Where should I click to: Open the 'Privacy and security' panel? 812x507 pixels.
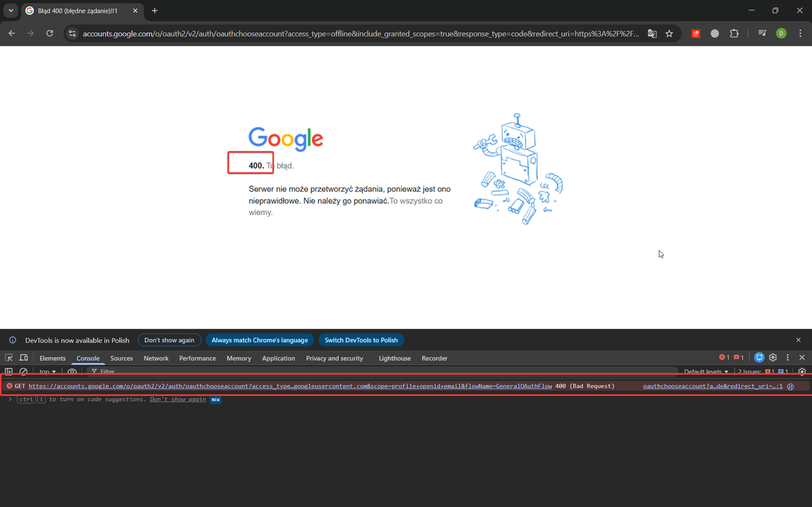pyautogui.click(x=334, y=358)
